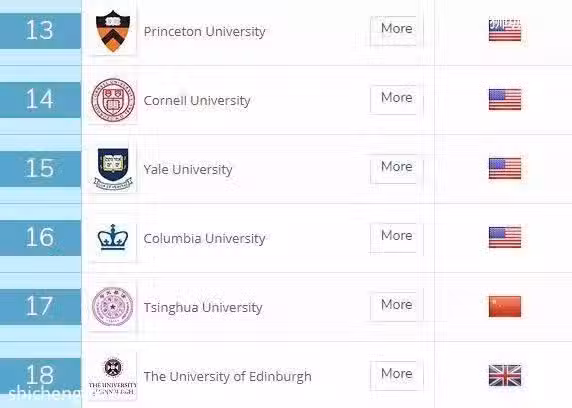Screen dimensions: 572x408
Task: Open More for The University of Edinburgh
Action: pos(397,375)
